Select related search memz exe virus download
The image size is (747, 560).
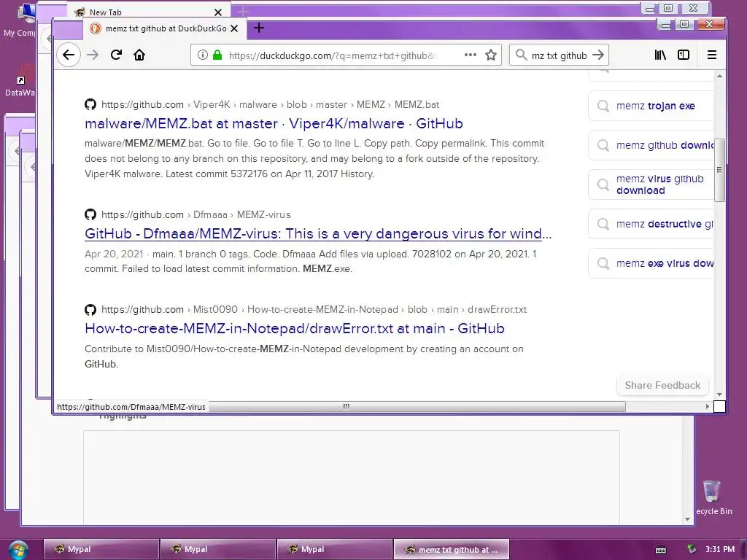click(x=651, y=263)
